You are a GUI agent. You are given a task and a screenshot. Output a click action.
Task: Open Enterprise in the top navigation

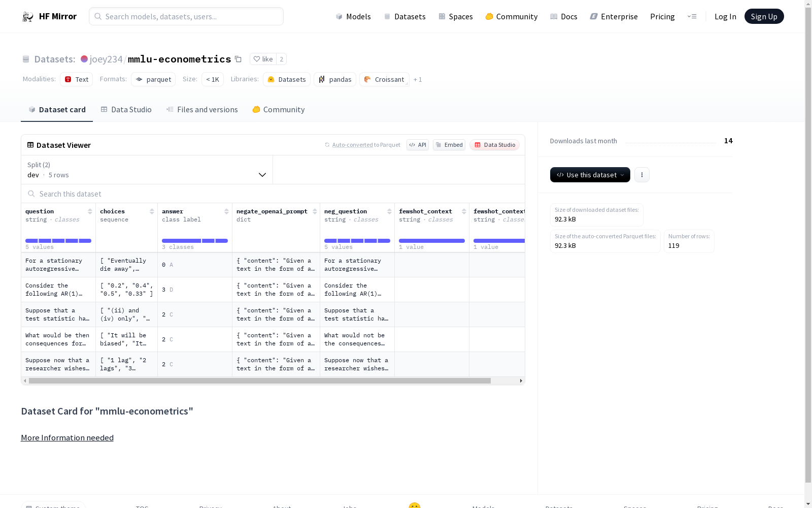click(x=614, y=17)
